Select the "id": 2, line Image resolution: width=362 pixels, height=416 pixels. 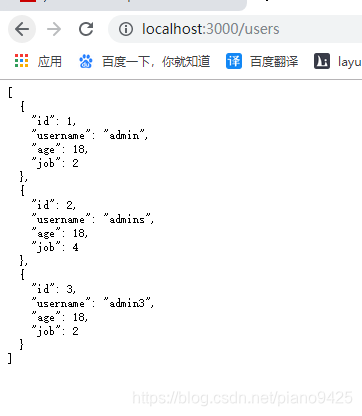54,205
